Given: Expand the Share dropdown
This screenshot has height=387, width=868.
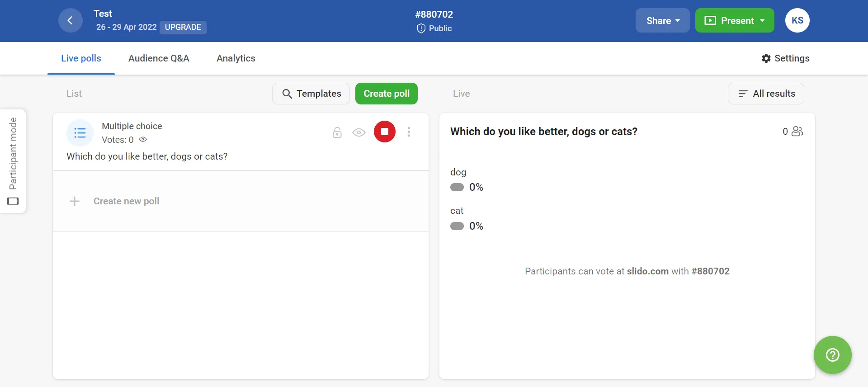Looking at the screenshot, I should click(x=662, y=20).
